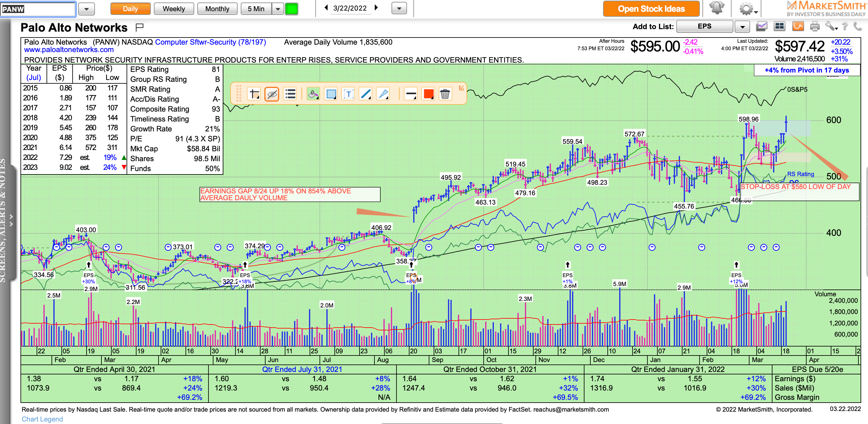Add stock to EPS list button

(x=705, y=26)
